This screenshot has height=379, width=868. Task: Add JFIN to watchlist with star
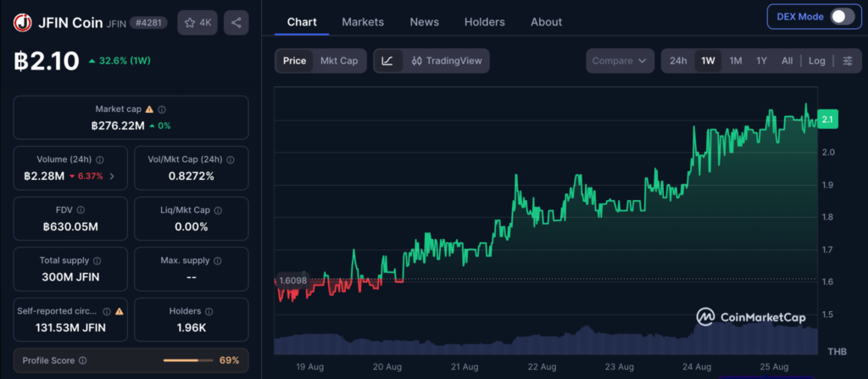tap(198, 23)
